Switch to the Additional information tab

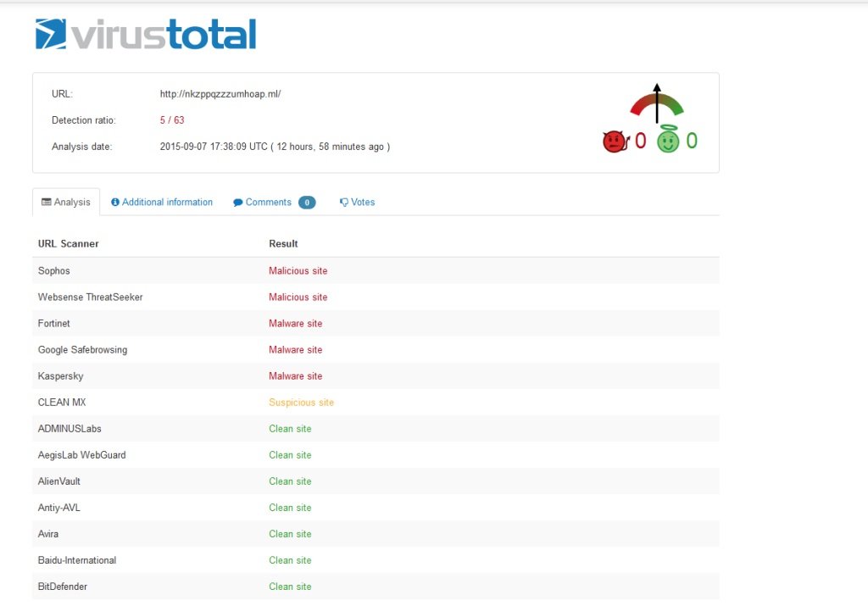coord(162,202)
